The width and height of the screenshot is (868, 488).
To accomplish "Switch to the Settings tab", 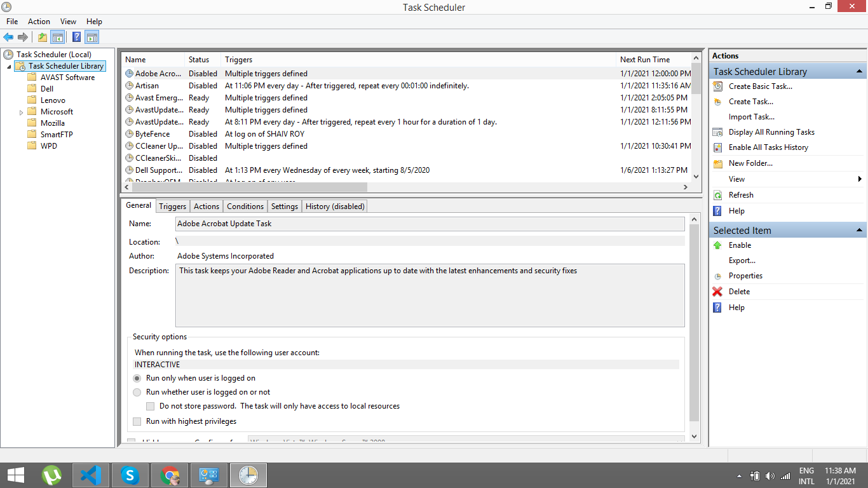I will click(x=285, y=207).
